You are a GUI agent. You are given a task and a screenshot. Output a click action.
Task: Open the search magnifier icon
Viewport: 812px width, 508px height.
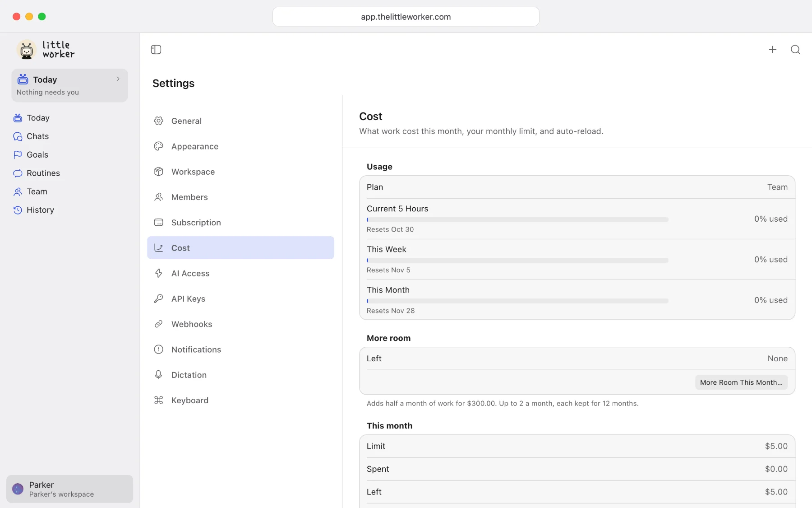pyautogui.click(x=795, y=50)
